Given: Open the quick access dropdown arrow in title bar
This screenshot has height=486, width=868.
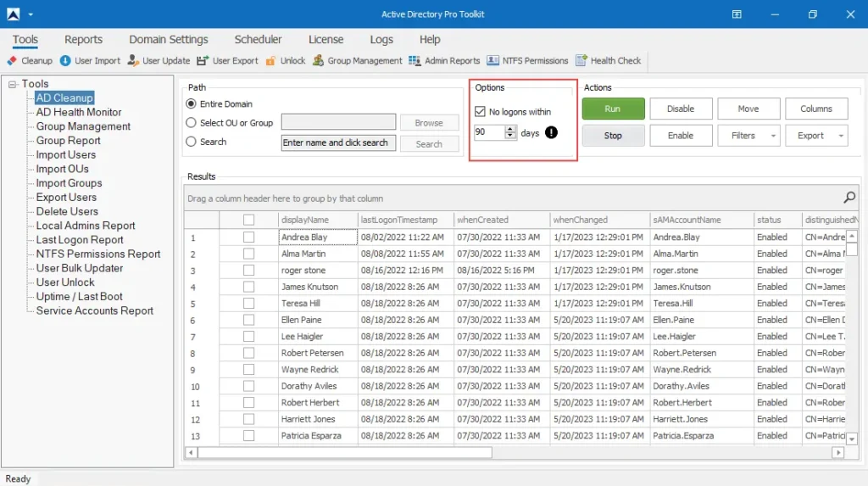Looking at the screenshot, I should (31, 14).
